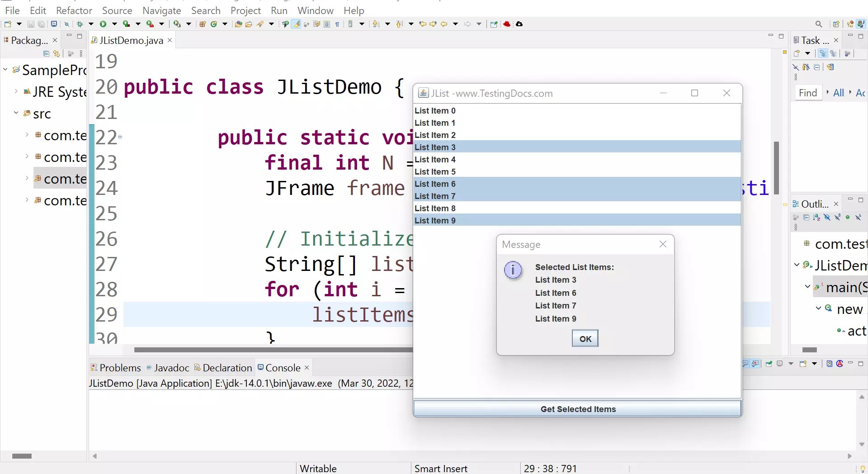Switch to the Problems tab

click(119, 368)
